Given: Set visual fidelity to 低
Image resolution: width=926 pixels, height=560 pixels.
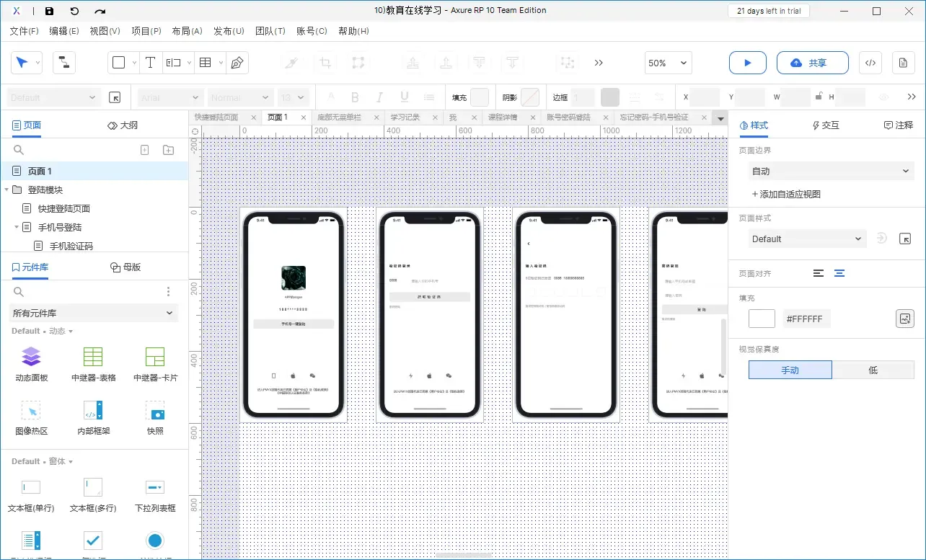Looking at the screenshot, I should (873, 370).
